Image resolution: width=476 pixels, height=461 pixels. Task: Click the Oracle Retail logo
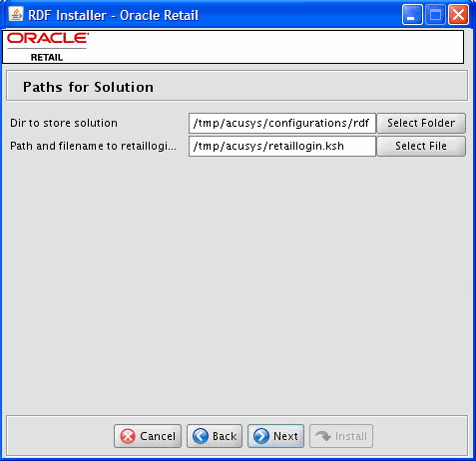48,47
